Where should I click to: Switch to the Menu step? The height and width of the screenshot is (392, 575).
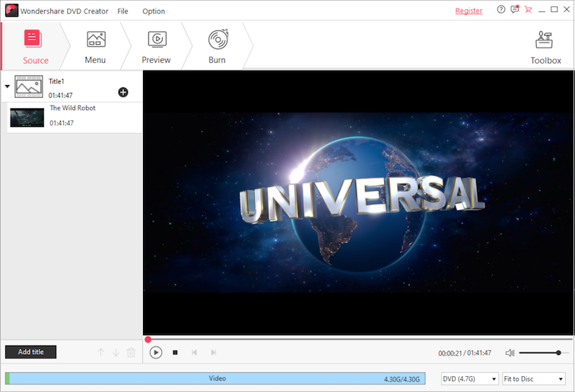point(95,46)
